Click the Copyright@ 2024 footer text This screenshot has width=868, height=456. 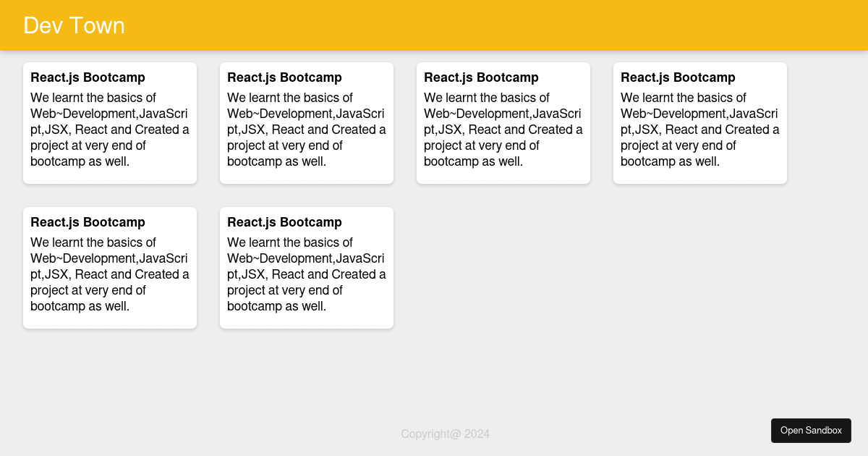[x=446, y=434]
